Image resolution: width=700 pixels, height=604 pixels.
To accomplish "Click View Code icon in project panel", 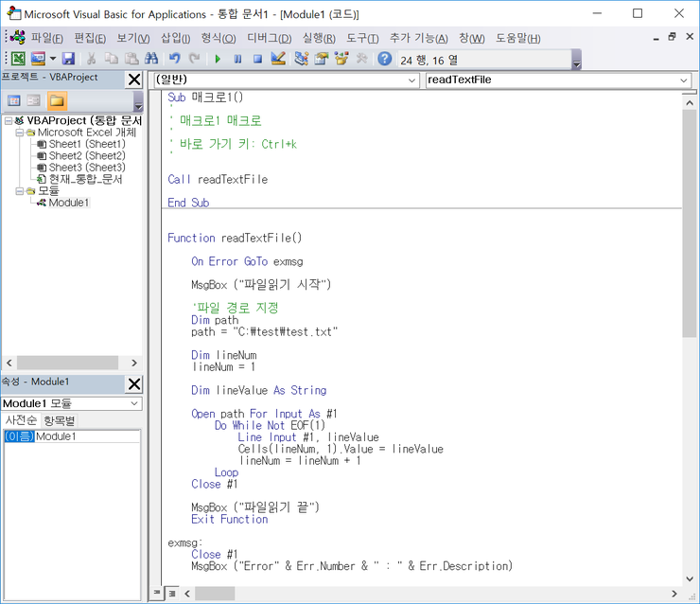I will pos(14,100).
